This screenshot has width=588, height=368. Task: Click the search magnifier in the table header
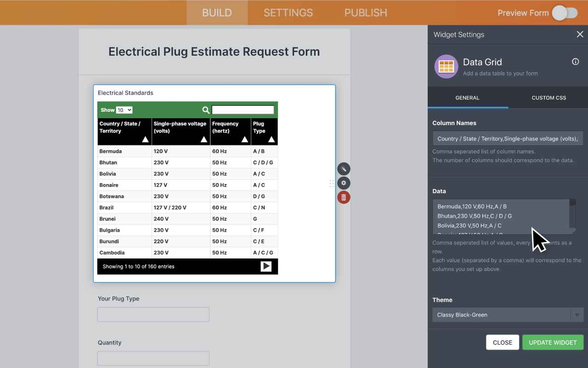(x=205, y=109)
